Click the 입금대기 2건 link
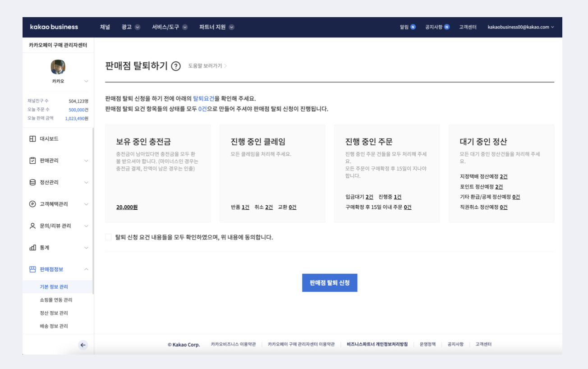This screenshot has width=588, height=369. [x=359, y=197]
